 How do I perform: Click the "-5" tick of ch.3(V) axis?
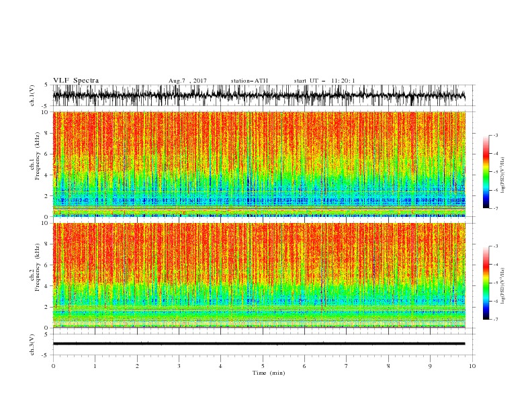pyautogui.click(x=46, y=355)
